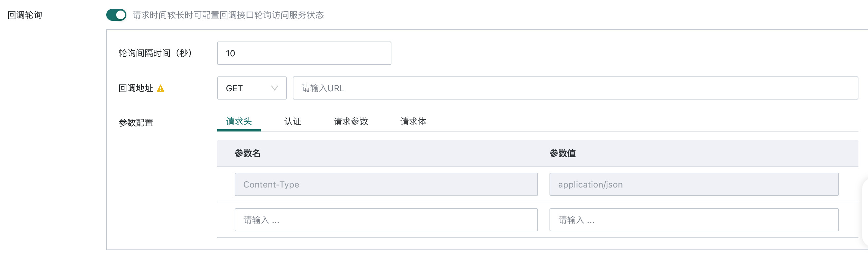Click the application/json parameter value field

click(x=694, y=184)
